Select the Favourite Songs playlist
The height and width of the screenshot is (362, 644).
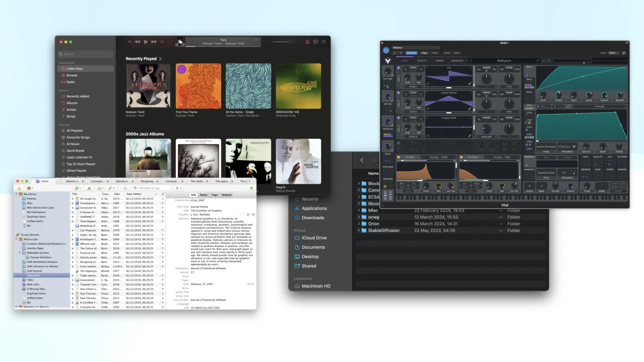coord(86,137)
